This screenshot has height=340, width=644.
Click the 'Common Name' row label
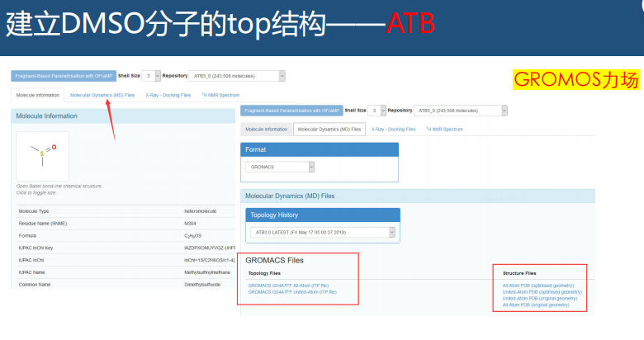[35, 285]
